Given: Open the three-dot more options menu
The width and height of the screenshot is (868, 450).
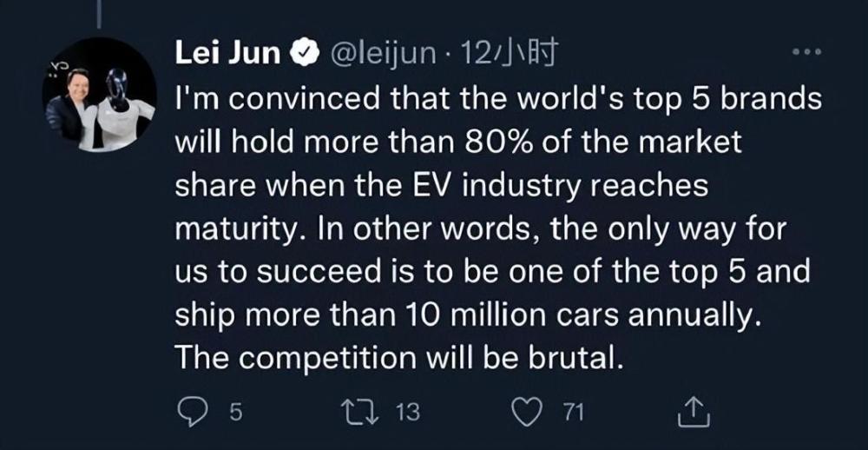Looking at the screenshot, I should (807, 52).
